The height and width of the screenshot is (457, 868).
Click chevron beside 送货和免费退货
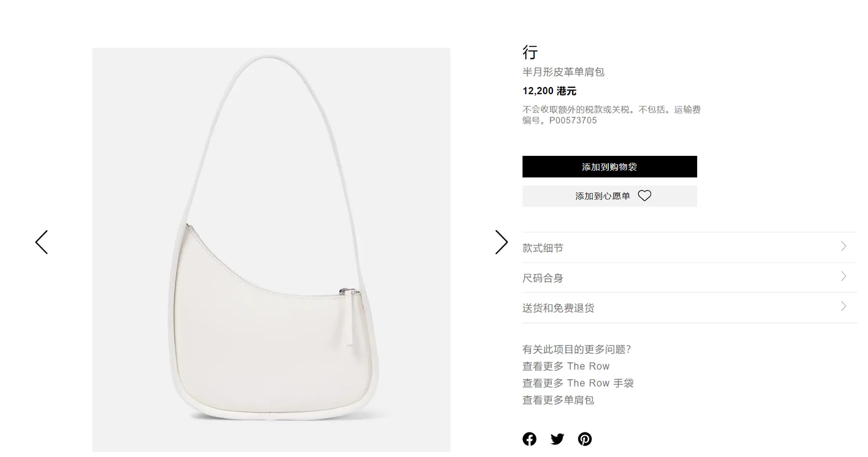click(843, 306)
